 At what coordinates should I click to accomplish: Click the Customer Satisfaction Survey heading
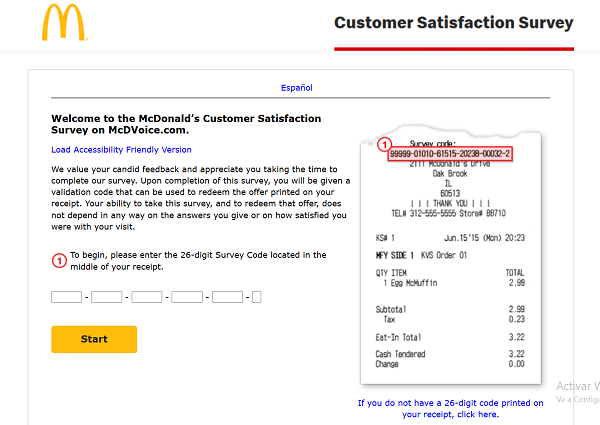(x=453, y=23)
